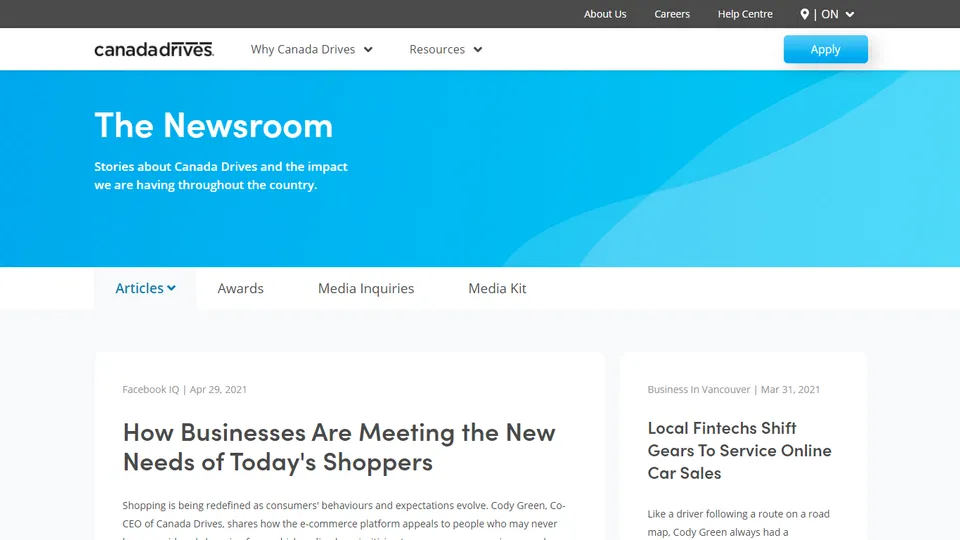The width and height of the screenshot is (960, 540).
Task: Click the Business In Vancouver source label
Action: click(699, 389)
